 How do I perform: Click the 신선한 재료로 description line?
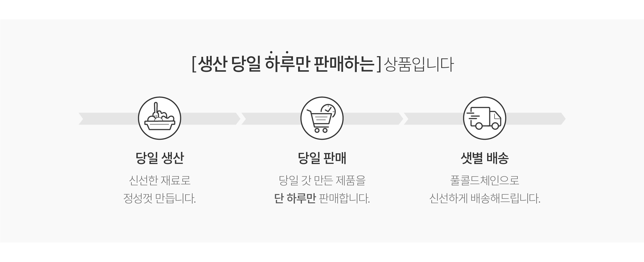pyautogui.click(x=160, y=181)
